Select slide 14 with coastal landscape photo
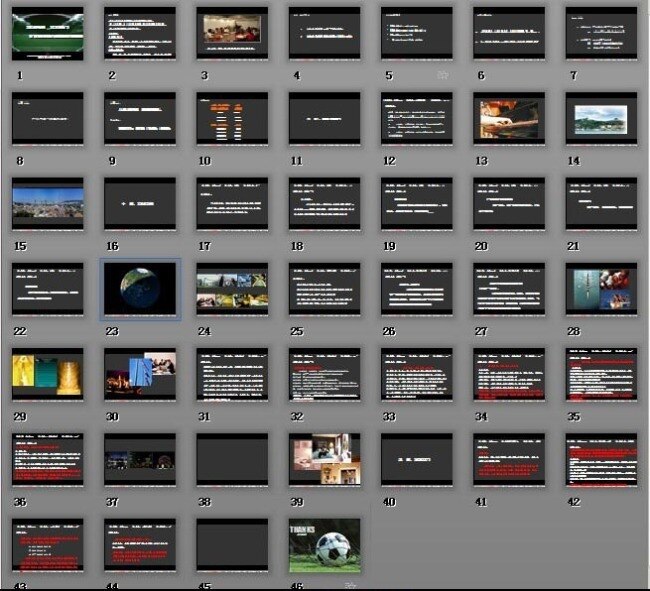Screen dimensions: 650x591 point(601,119)
